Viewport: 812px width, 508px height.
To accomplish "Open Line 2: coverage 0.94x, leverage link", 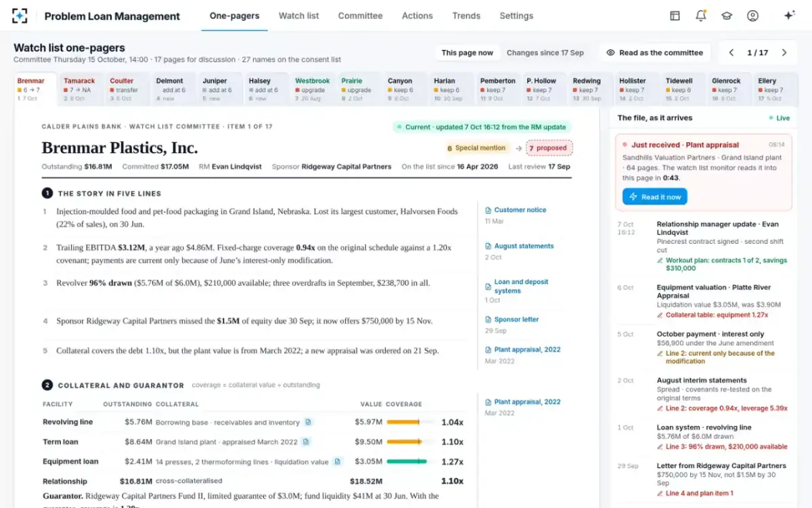I will [x=722, y=408].
